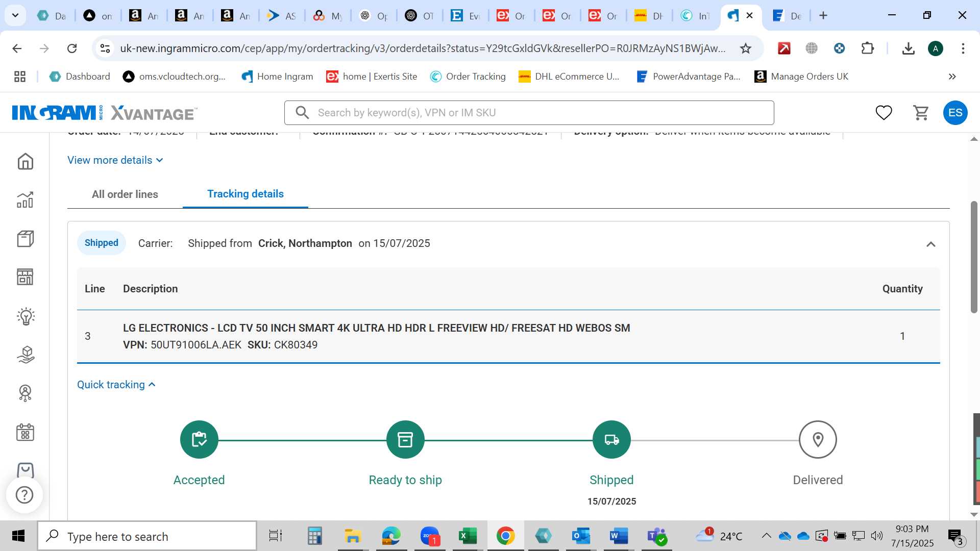Click the Accepted step icon
The image size is (980, 551).
[199, 440]
